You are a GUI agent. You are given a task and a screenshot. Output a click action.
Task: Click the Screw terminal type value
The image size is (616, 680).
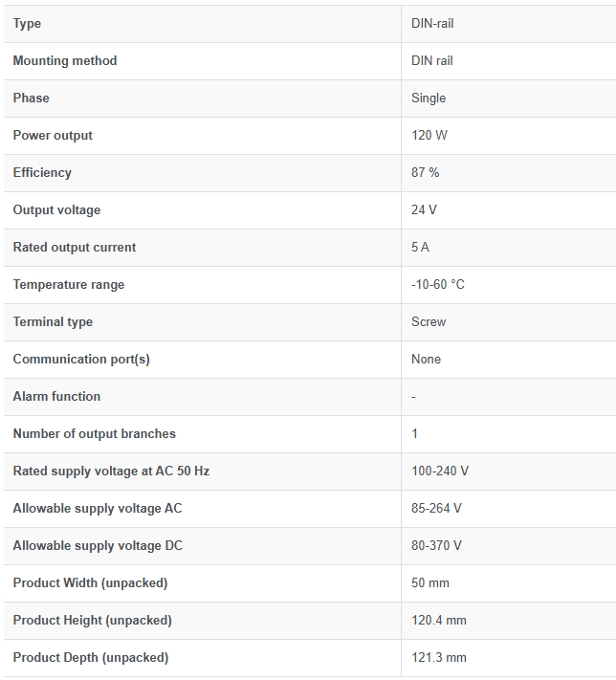pos(429,321)
